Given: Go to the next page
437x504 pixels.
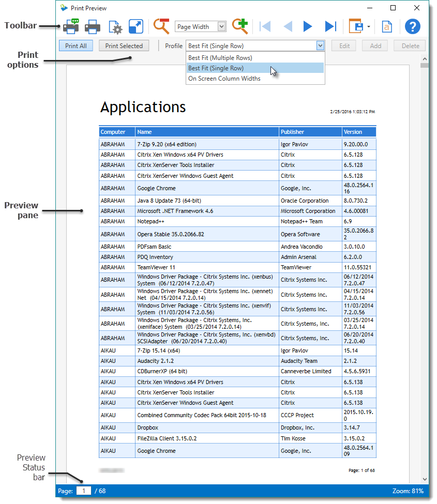Looking at the screenshot, I should point(308,26).
